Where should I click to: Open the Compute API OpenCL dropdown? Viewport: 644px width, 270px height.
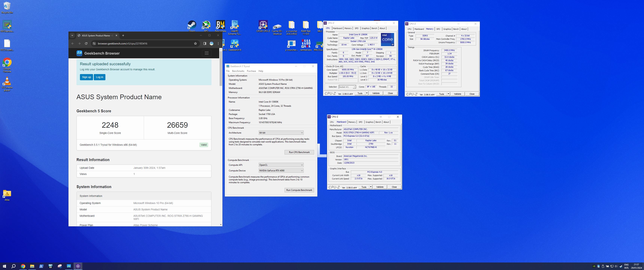click(x=281, y=165)
